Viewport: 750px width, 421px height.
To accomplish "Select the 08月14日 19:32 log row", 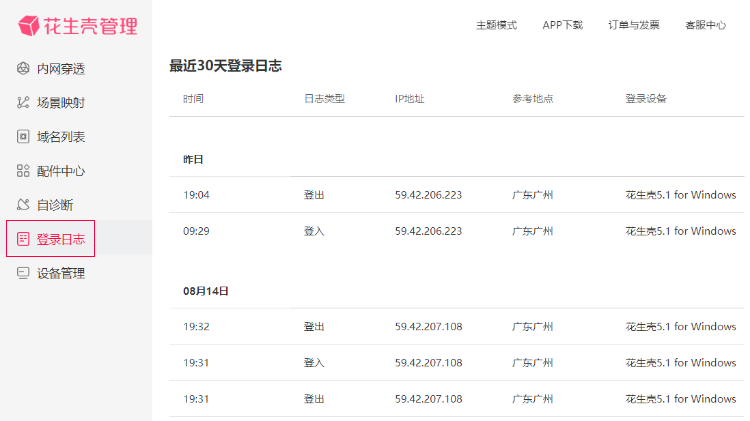I will pyautogui.click(x=457, y=326).
